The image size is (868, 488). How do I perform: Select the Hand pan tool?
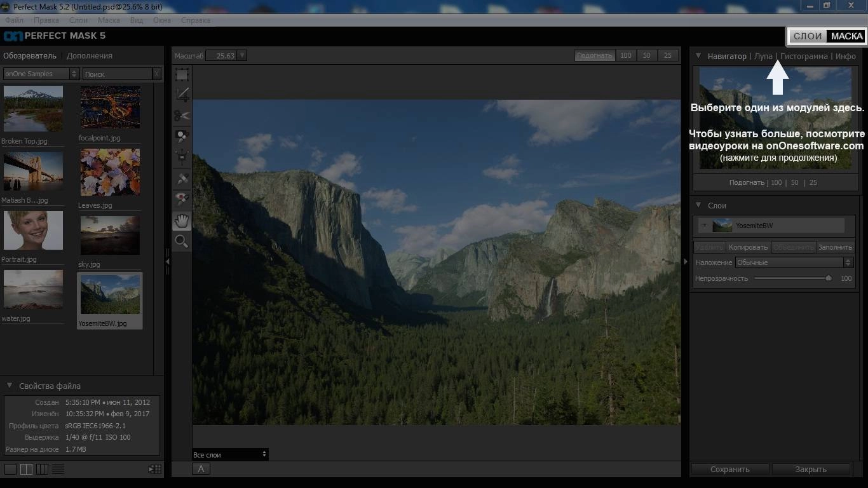point(182,220)
